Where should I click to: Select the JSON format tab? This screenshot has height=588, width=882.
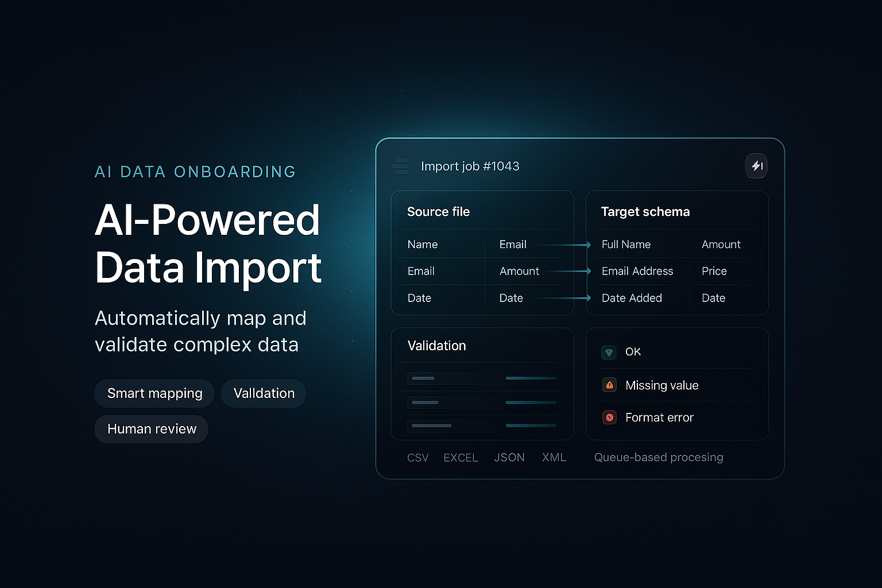point(509,457)
